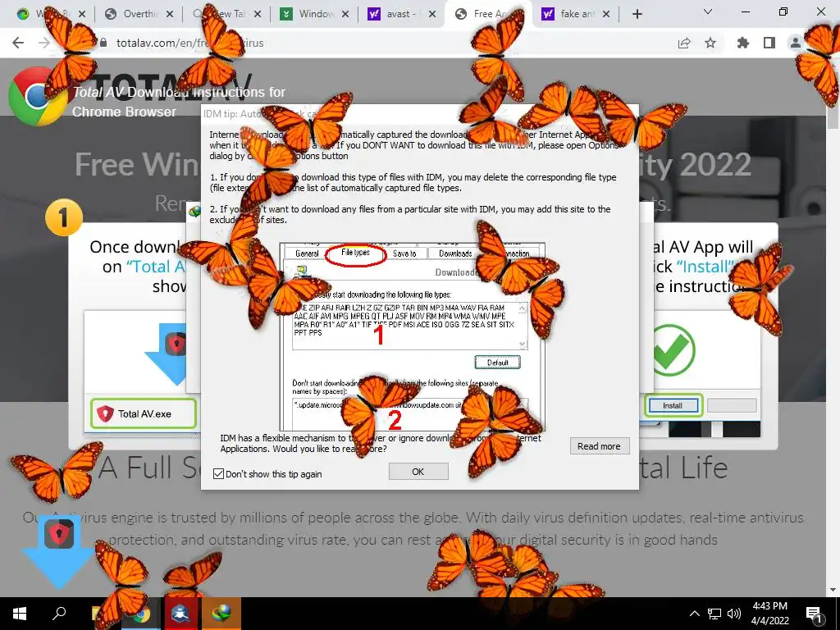
Task: Open Chrome side panel icon
Action: coord(769,43)
